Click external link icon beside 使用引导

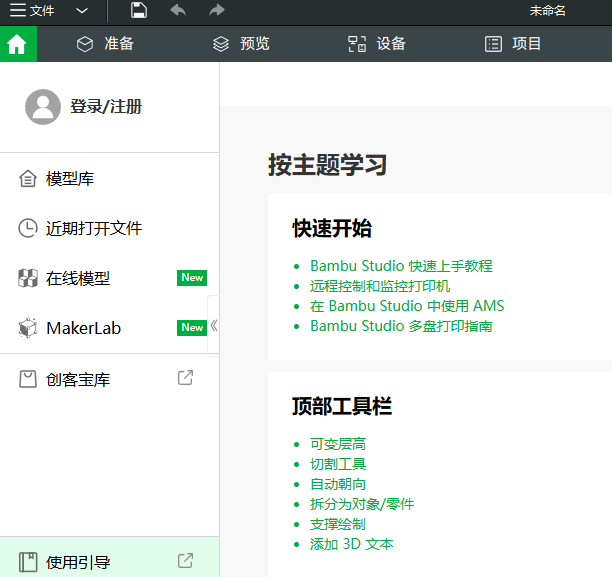(x=185, y=561)
